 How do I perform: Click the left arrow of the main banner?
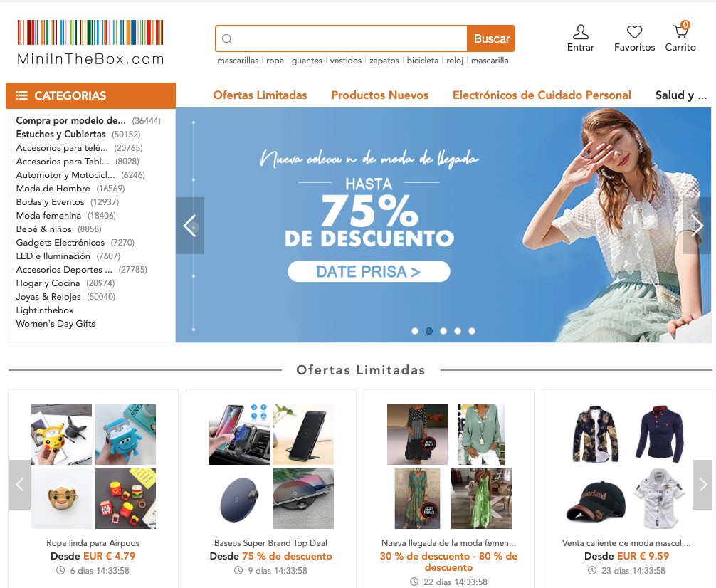190,226
